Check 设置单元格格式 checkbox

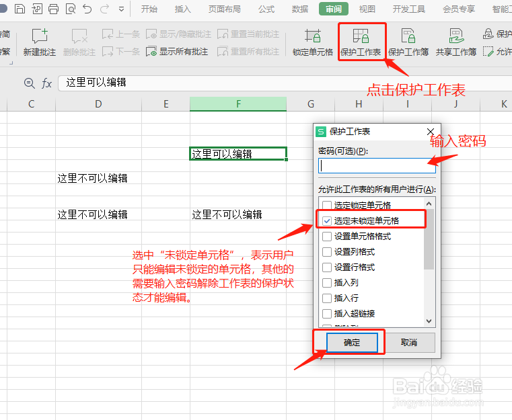click(327, 236)
